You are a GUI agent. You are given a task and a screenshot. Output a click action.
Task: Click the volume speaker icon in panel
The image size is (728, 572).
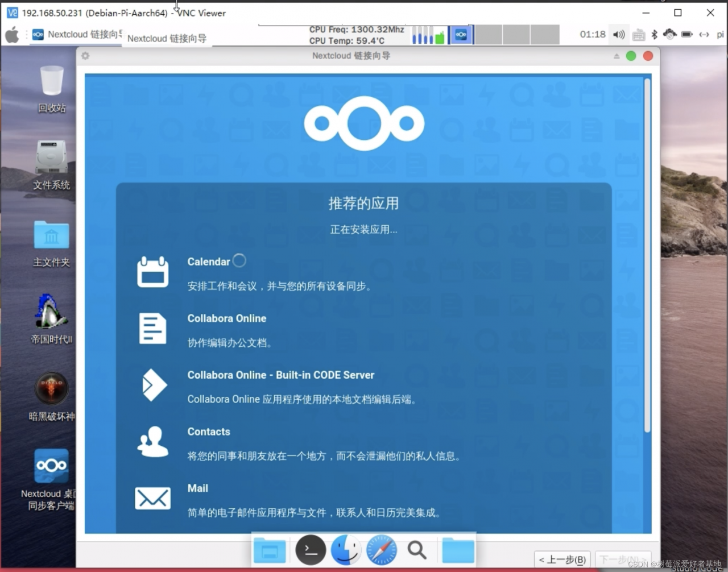[x=619, y=35]
